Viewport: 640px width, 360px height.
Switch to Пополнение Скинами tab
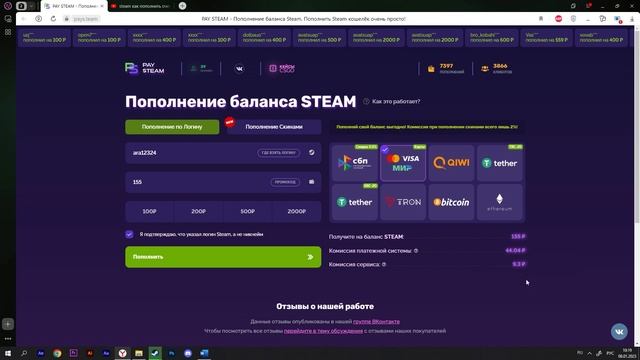pos(274,127)
